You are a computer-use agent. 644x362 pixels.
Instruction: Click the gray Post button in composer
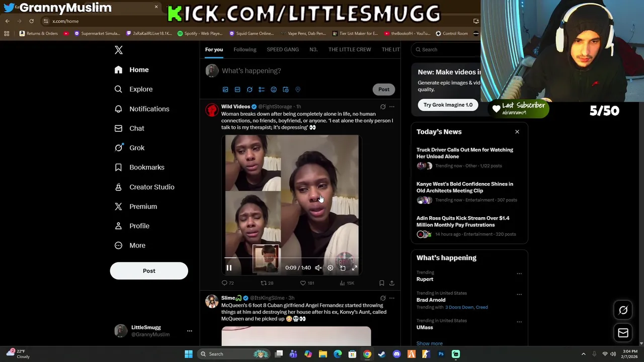[x=384, y=89]
